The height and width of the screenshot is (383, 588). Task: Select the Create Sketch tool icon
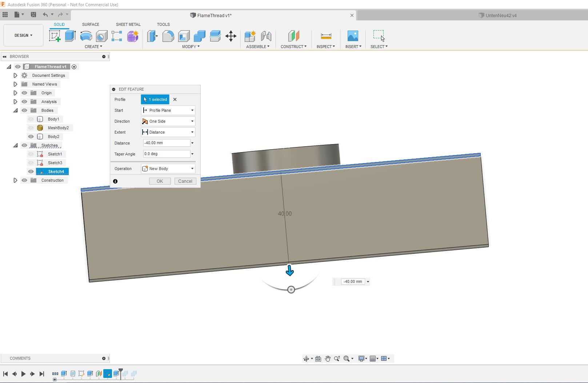tap(55, 36)
